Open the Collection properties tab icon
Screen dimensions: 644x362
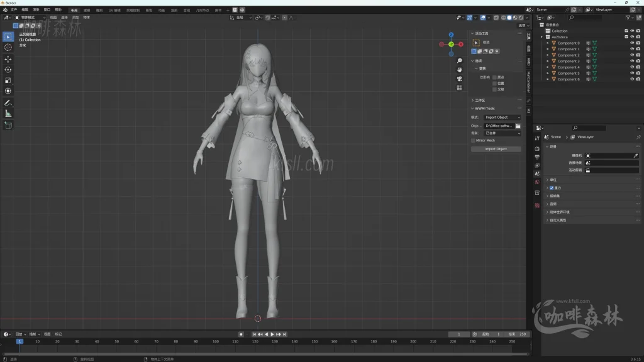pos(537,193)
